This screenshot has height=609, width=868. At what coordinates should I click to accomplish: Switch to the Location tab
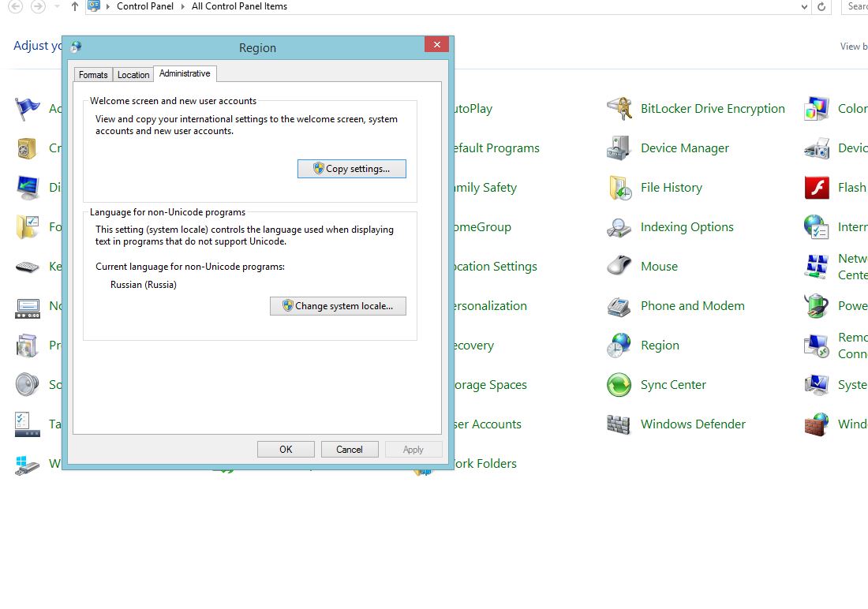[133, 75]
